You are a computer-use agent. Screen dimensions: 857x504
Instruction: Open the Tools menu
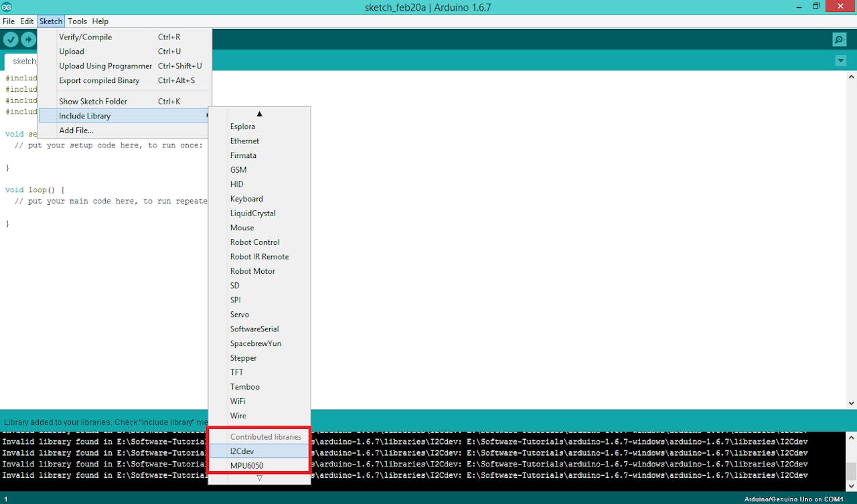77,21
